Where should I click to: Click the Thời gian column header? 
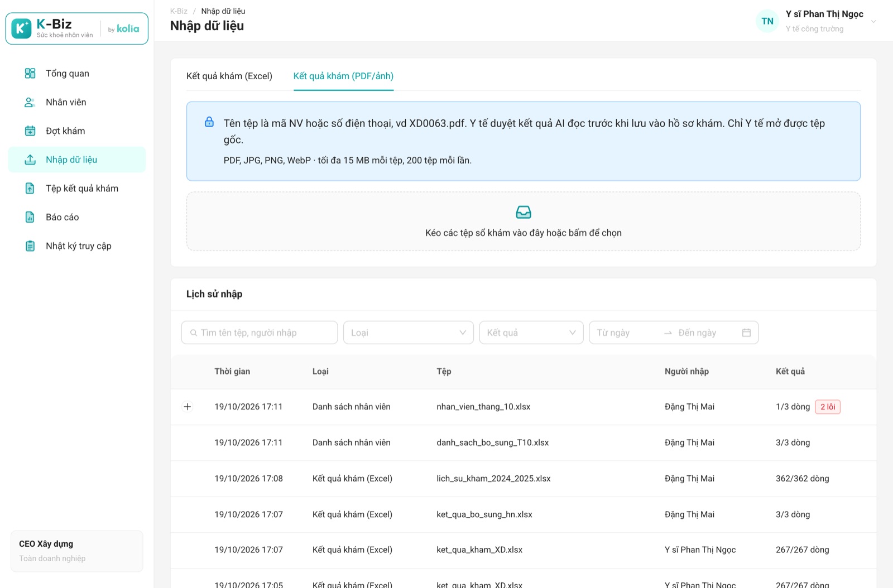[232, 372]
